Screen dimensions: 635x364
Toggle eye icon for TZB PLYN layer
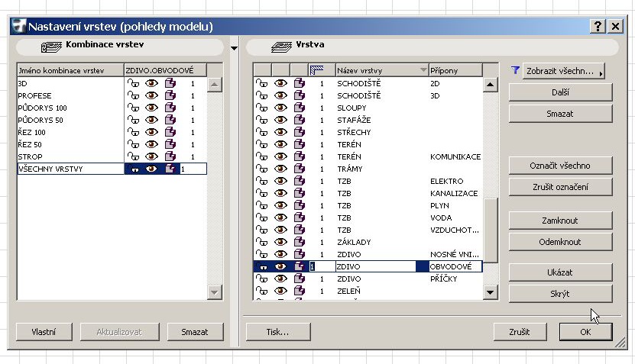point(280,205)
